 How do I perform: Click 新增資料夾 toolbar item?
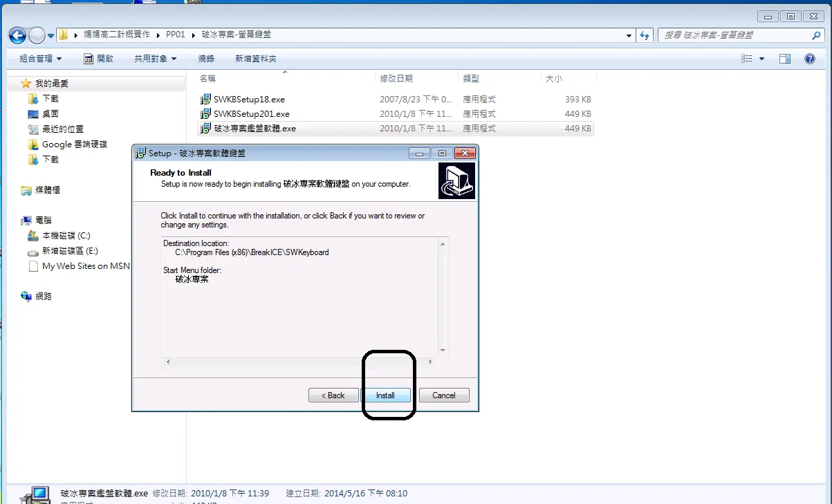(x=256, y=59)
